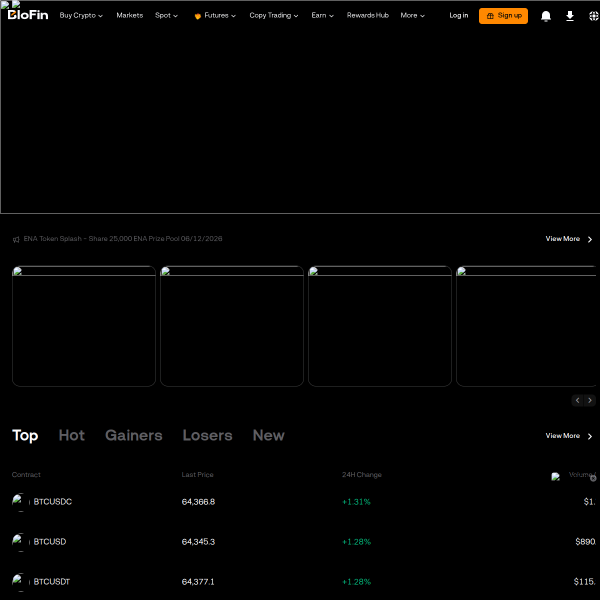
Task: Click the BloFin logo
Action: point(28,15)
